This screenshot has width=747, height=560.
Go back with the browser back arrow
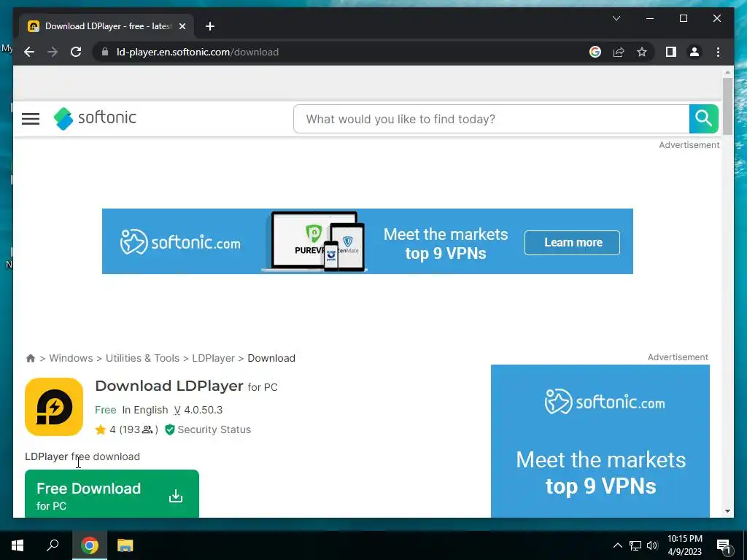pyautogui.click(x=29, y=52)
